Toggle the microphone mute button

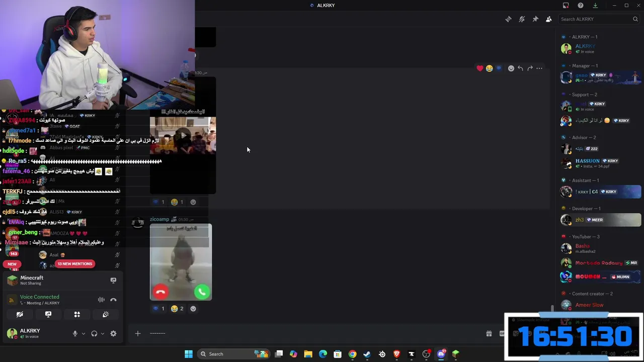coord(75,333)
